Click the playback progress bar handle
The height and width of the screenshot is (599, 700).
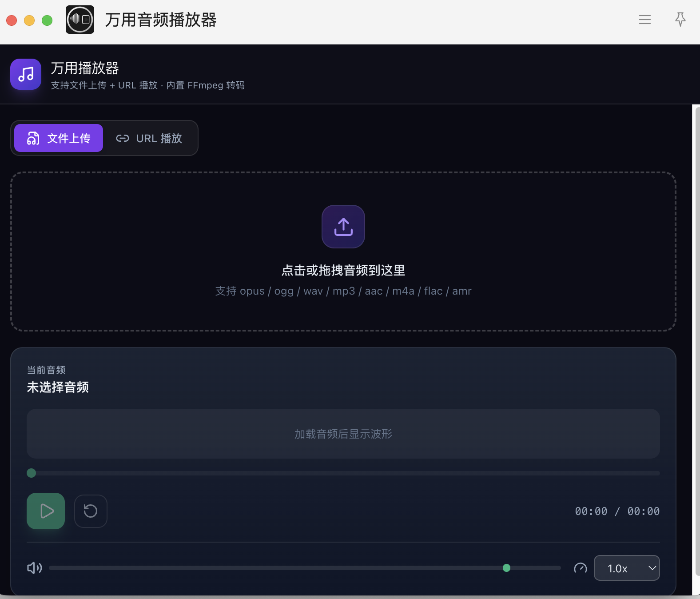pos(31,473)
